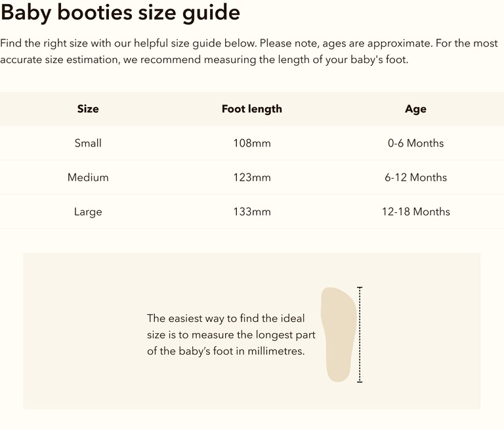The height and width of the screenshot is (429, 504).
Task: Click the "Age" column header
Action: click(x=415, y=109)
